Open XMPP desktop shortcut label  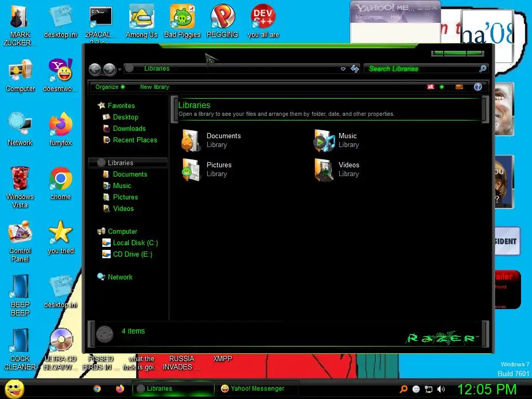click(222, 358)
